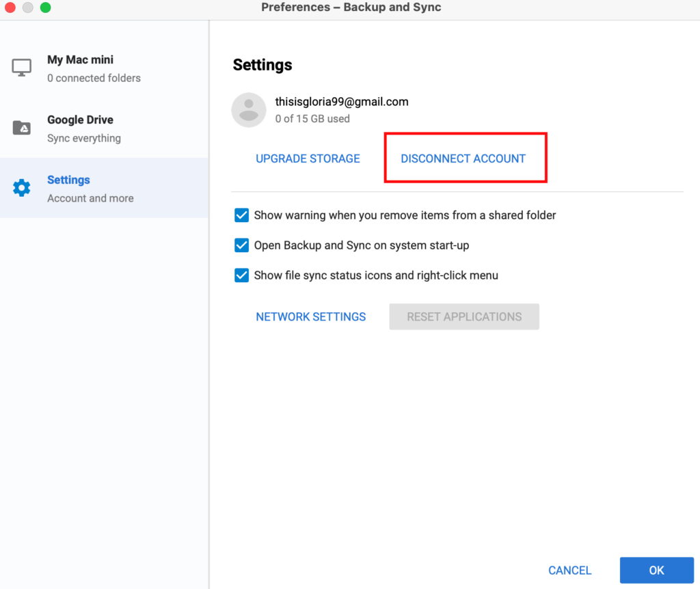
Task: Click the green fullscreen window button
Action: pyautogui.click(x=45, y=8)
